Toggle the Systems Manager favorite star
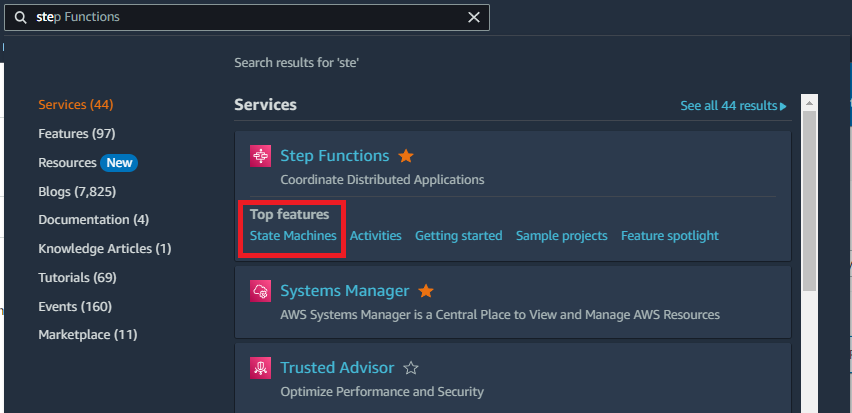The width and height of the screenshot is (852, 413). 426,291
